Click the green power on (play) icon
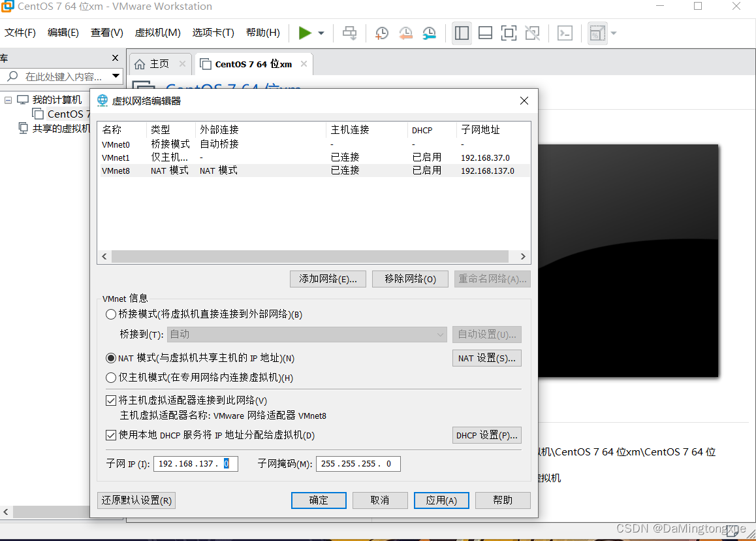 [x=305, y=33]
